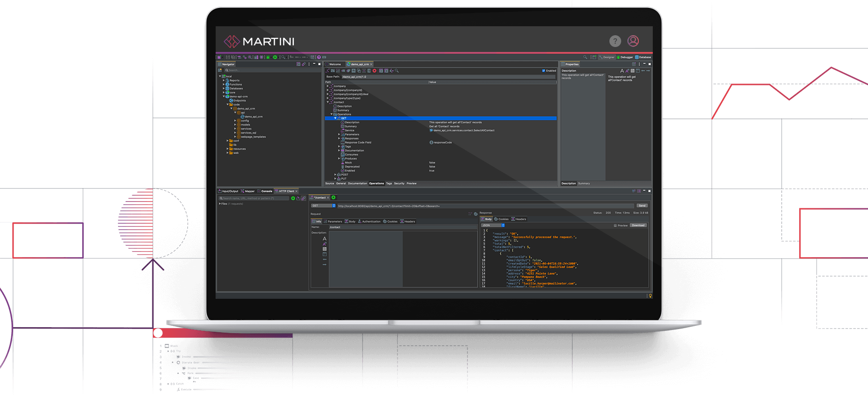Image resolution: width=868 pixels, height=395 pixels.
Task: Expand the services folder in Navigator
Action: pyautogui.click(x=235, y=129)
